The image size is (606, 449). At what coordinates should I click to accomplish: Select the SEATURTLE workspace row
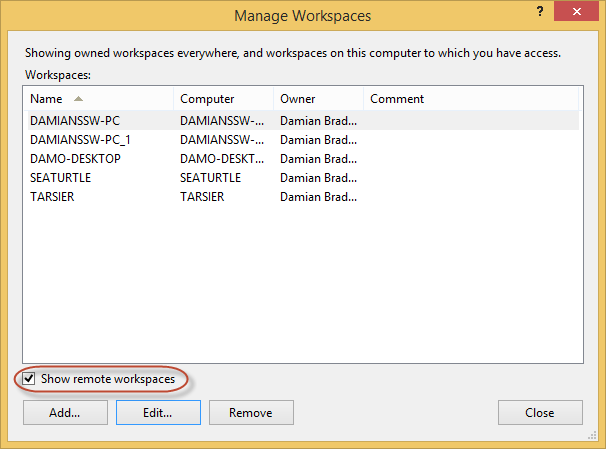pos(303,178)
